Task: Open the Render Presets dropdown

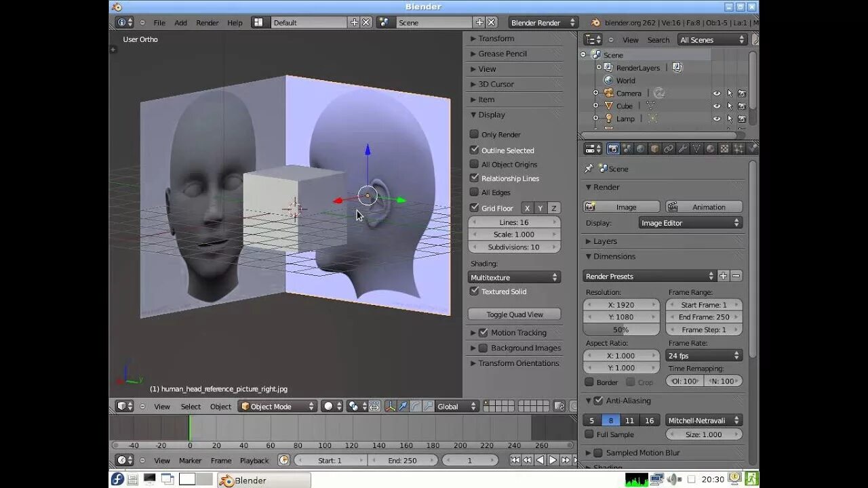Action: click(x=649, y=276)
